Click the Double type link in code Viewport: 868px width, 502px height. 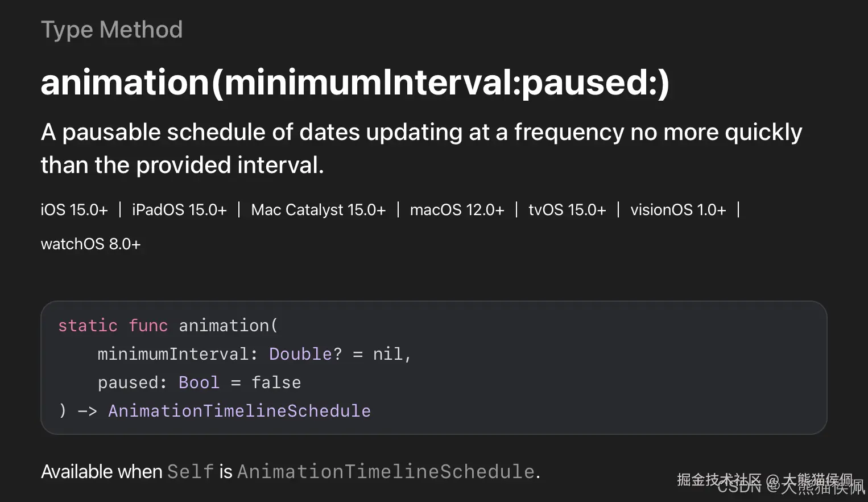pyautogui.click(x=300, y=354)
